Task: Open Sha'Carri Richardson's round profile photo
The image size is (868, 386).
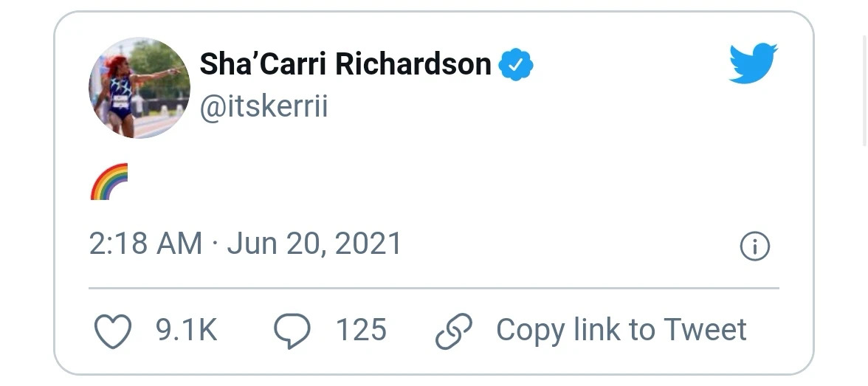Action: (139, 88)
